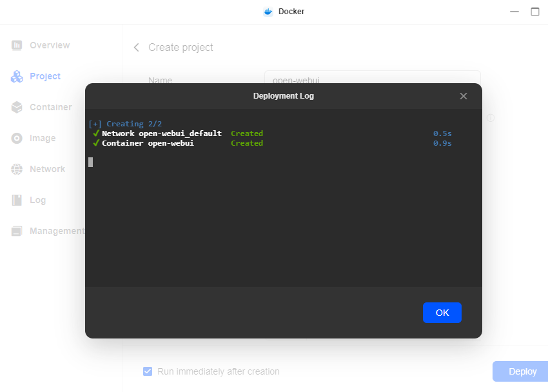Open the Log section icon
Viewport: 548px width, 392px height.
17,200
